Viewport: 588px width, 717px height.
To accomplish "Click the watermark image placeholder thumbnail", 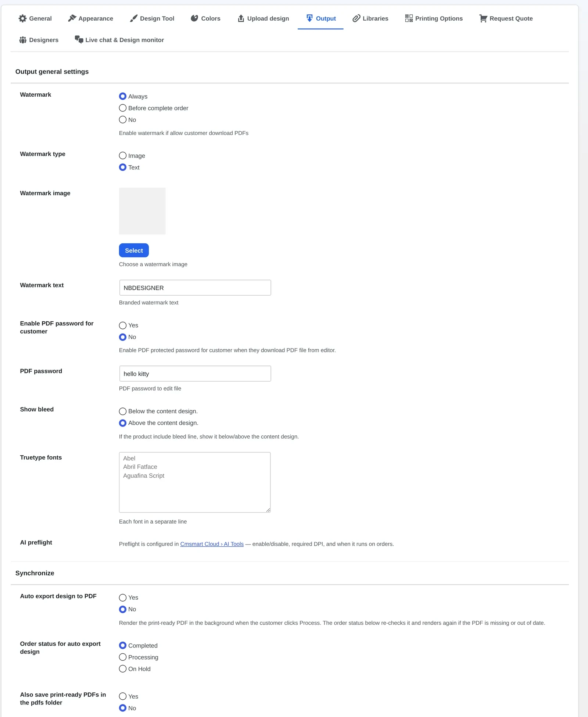I will [x=142, y=211].
